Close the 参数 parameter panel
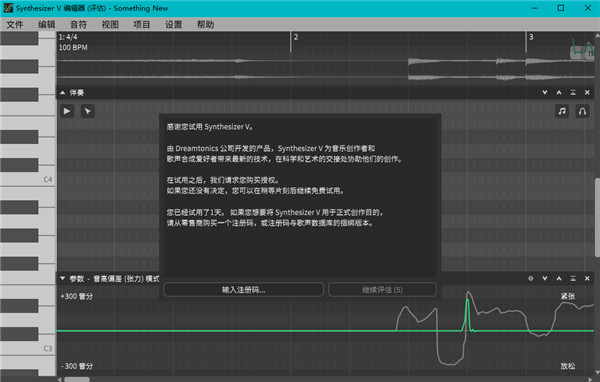The width and height of the screenshot is (600, 382). pyautogui.click(x=587, y=278)
